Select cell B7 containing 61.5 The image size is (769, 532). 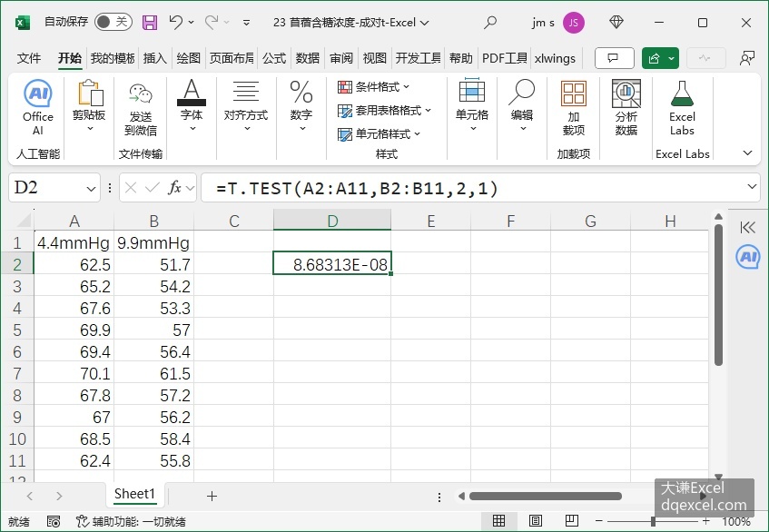[x=153, y=374]
